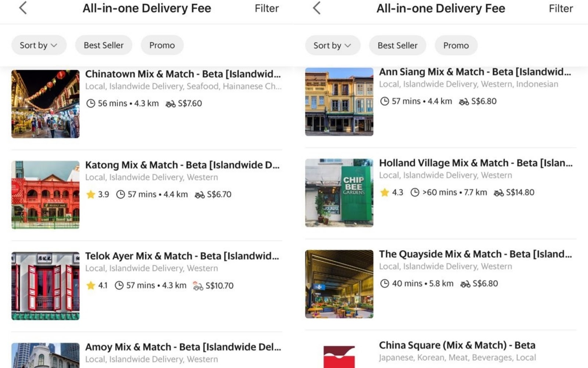The width and height of the screenshot is (588, 368).
Task: Click delivery bike icon beside S$14.80
Action: (499, 192)
